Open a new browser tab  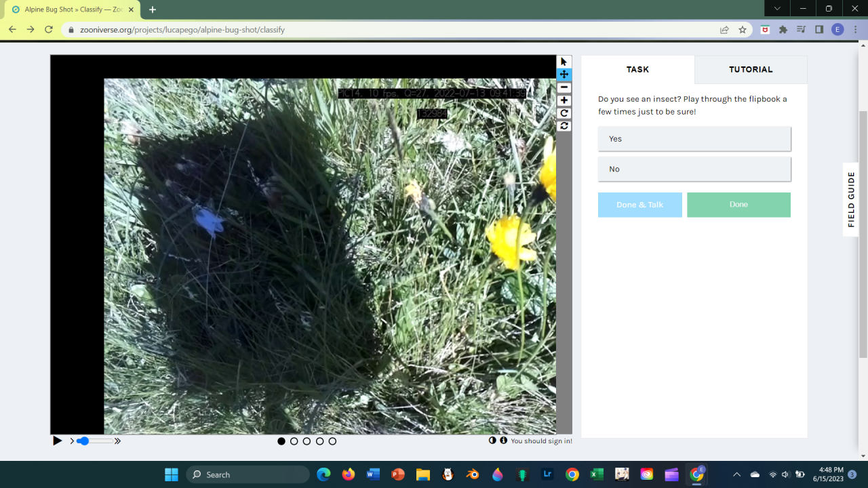pos(153,9)
